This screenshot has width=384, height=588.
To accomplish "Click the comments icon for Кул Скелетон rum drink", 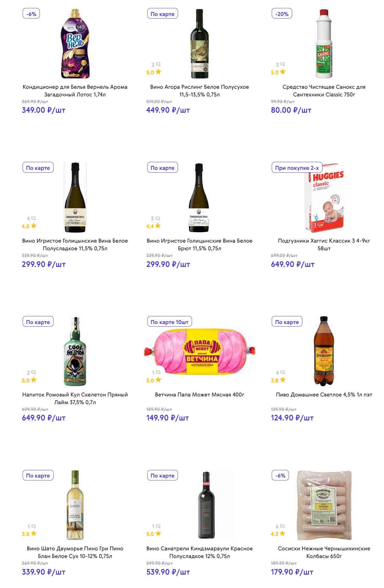I will (x=31, y=373).
